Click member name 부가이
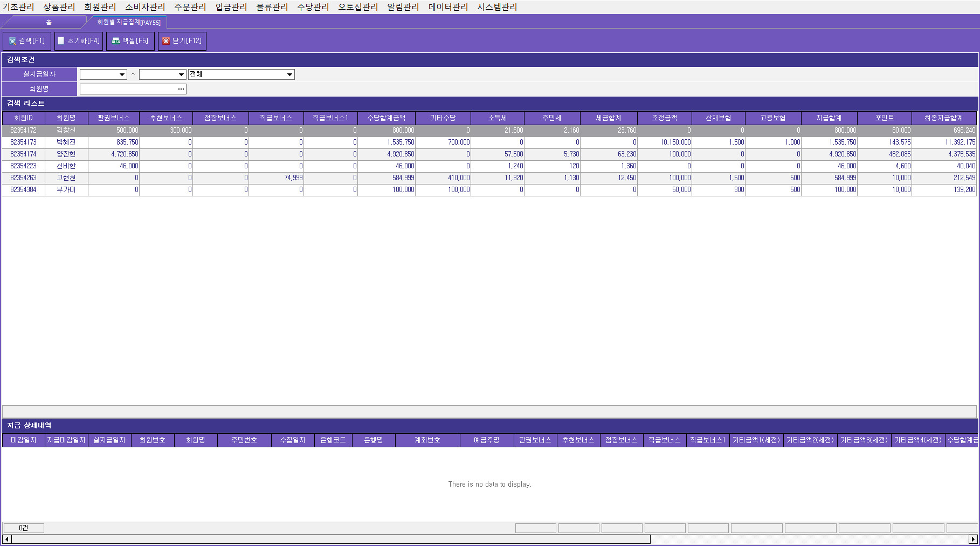 point(66,190)
